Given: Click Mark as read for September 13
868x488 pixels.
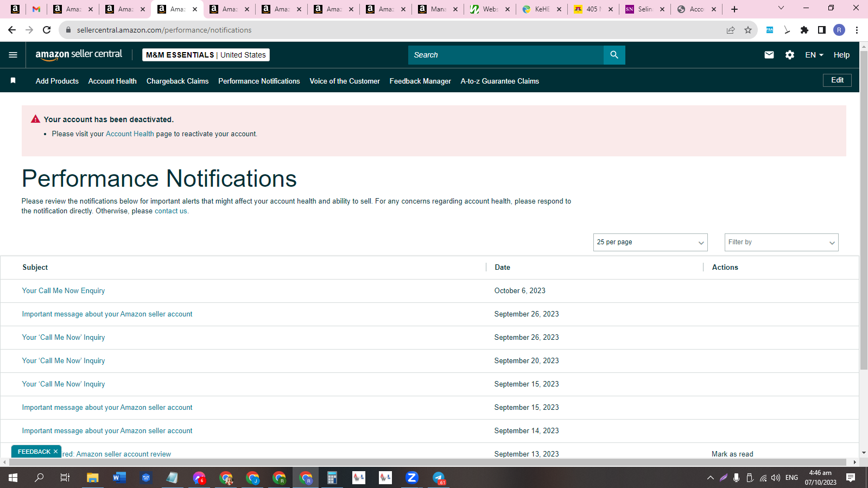Looking at the screenshot, I should point(732,454).
